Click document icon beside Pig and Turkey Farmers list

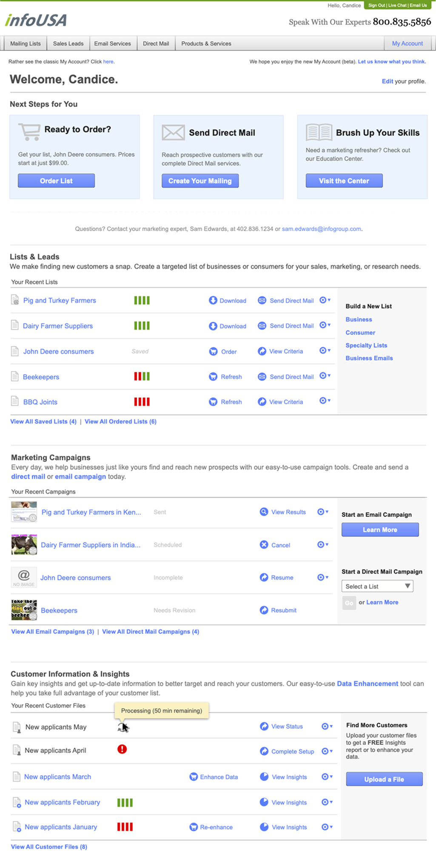point(15,300)
